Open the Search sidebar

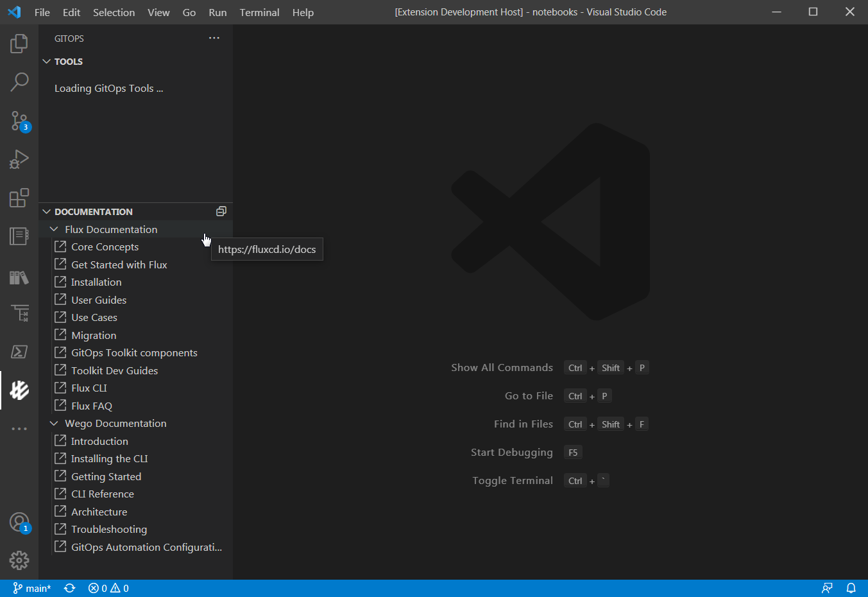(x=19, y=82)
